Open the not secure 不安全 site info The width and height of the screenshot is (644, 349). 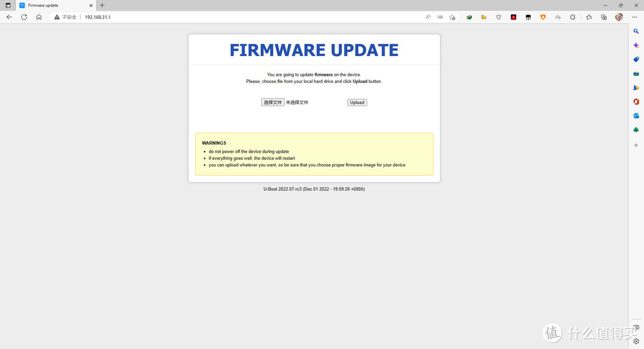66,17
